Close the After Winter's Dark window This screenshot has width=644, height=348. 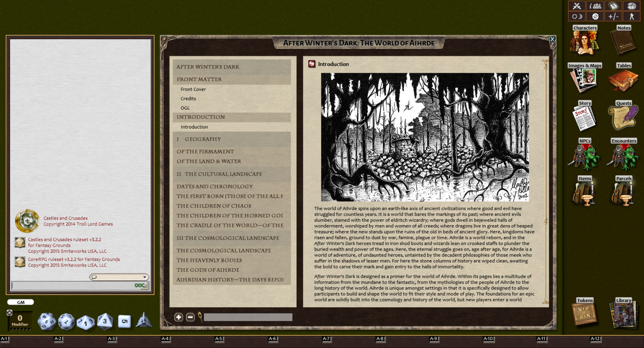click(x=553, y=40)
